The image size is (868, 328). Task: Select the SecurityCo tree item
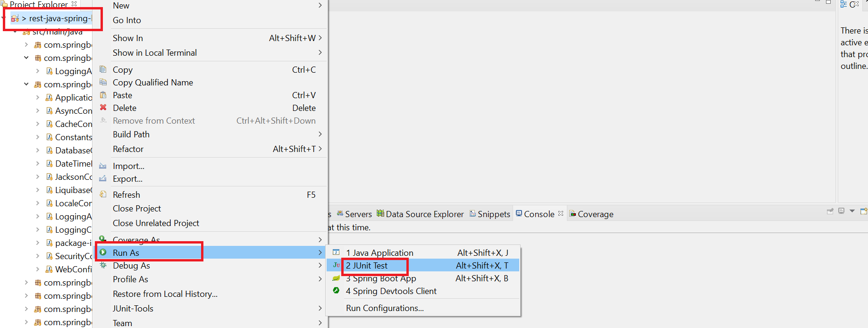[x=73, y=256]
